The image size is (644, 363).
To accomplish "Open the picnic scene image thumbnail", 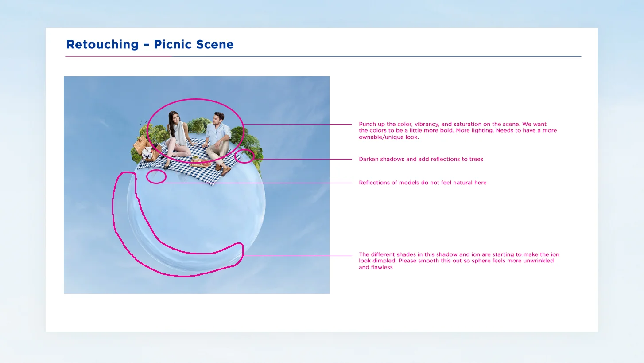I will pyautogui.click(x=197, y=185).
